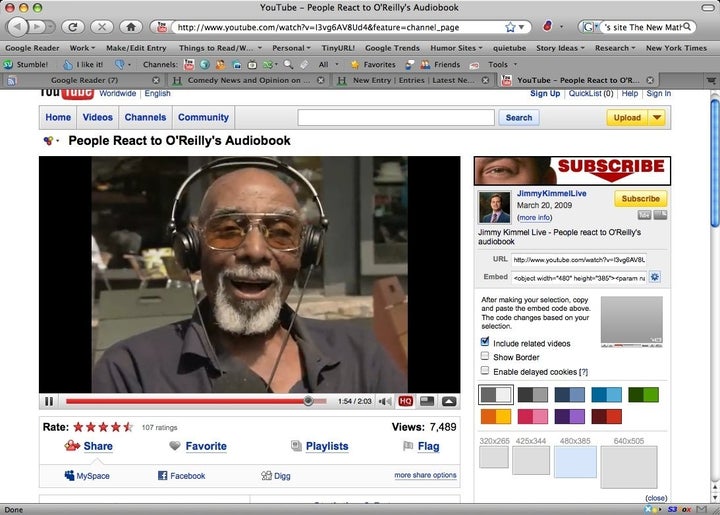
Task: Click the video URL text field
Action: [579, 260]
